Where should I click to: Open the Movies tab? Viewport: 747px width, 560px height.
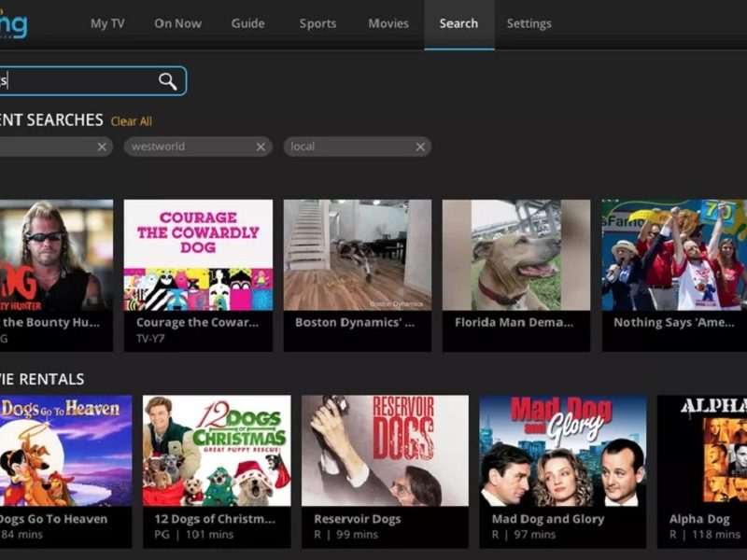click(x=388, y=23)
